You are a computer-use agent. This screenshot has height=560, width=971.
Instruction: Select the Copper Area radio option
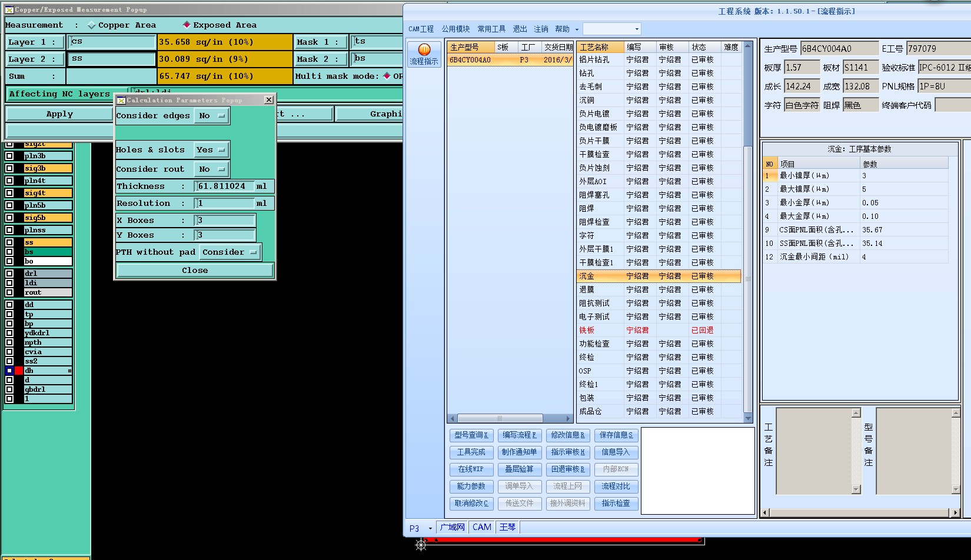click(x=92, y=25)
